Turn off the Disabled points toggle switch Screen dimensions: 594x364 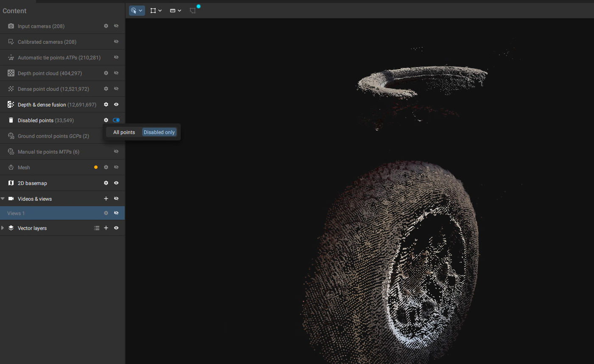click(x=116, y=120)
